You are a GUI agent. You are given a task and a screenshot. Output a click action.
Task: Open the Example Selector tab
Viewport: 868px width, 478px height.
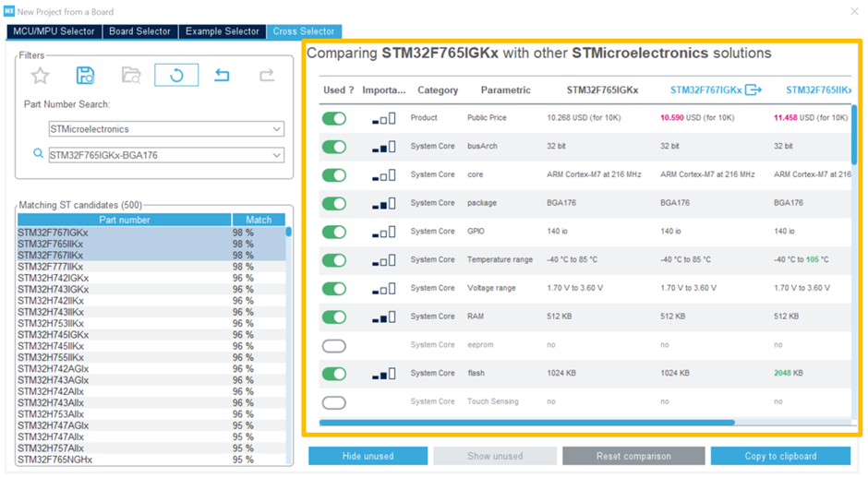coord(223,31)
